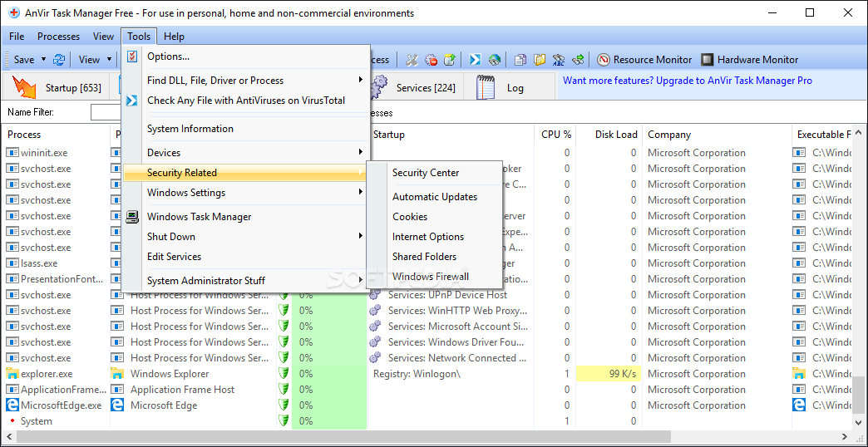This screenshot has height=447, width=868.
Task: Open the Processes menu
Action: [59, 37]
